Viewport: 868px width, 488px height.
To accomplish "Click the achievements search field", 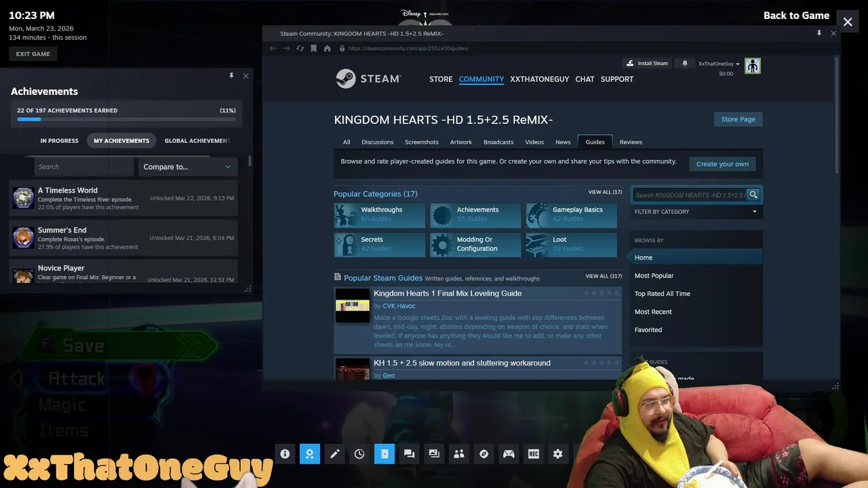I will [x=83, y=167].
